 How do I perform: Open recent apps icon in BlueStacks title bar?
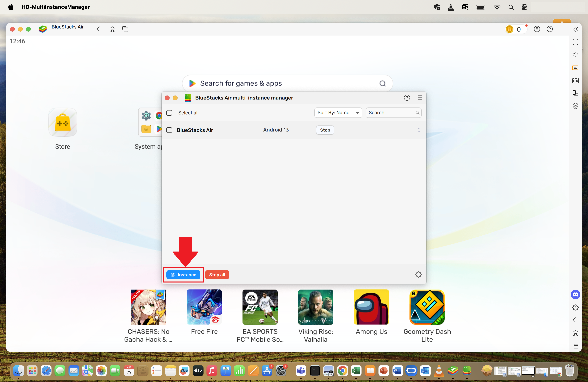click(x=125, y=29)
